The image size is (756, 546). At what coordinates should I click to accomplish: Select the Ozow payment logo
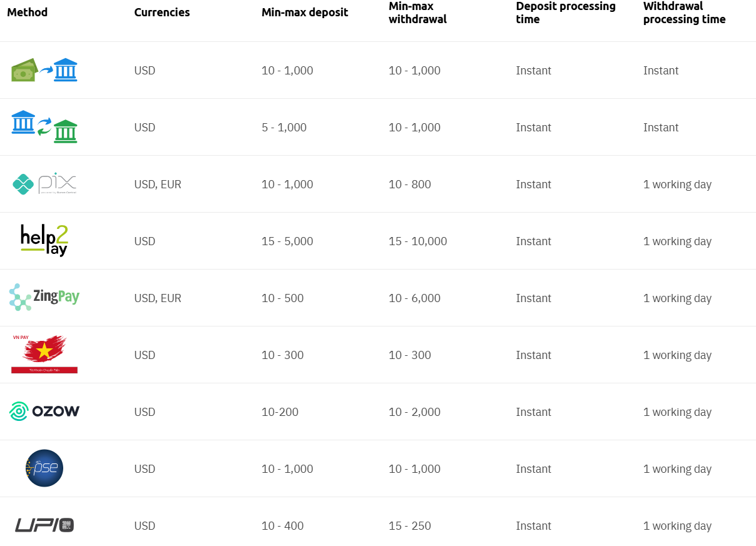tap(44, 412)
